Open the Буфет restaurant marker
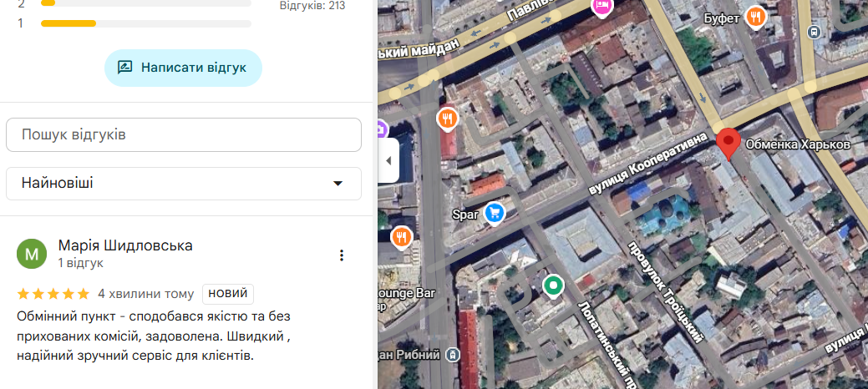The width and height of the screenshot is (868, 389). pyautogui.click(x=755, y=17)
